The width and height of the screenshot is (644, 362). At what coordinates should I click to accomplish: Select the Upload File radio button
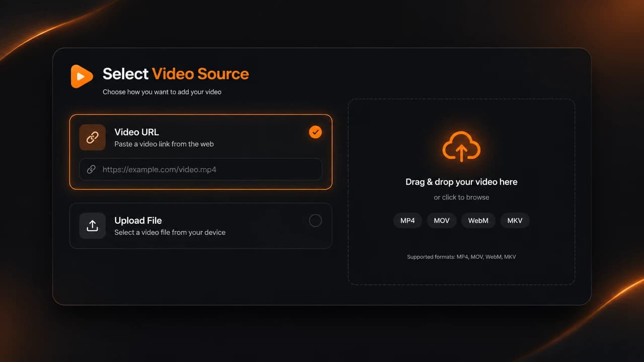tap(315, 221)
